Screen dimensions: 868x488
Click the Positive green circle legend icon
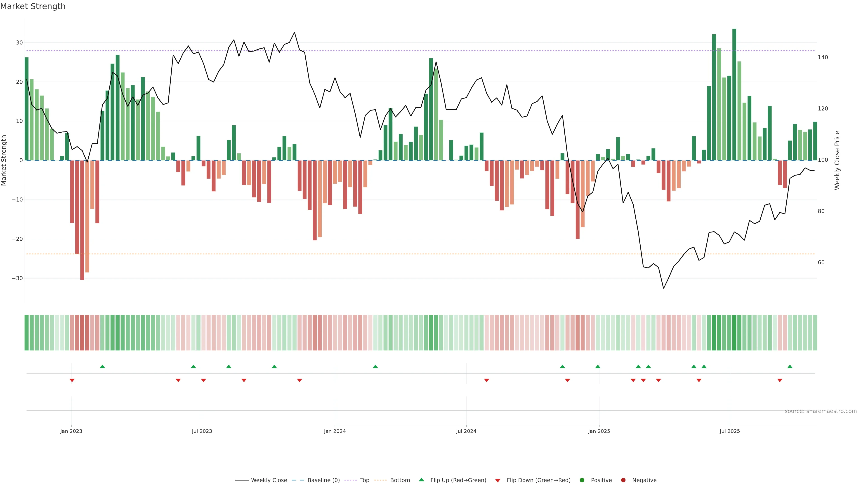coord(582,480)
